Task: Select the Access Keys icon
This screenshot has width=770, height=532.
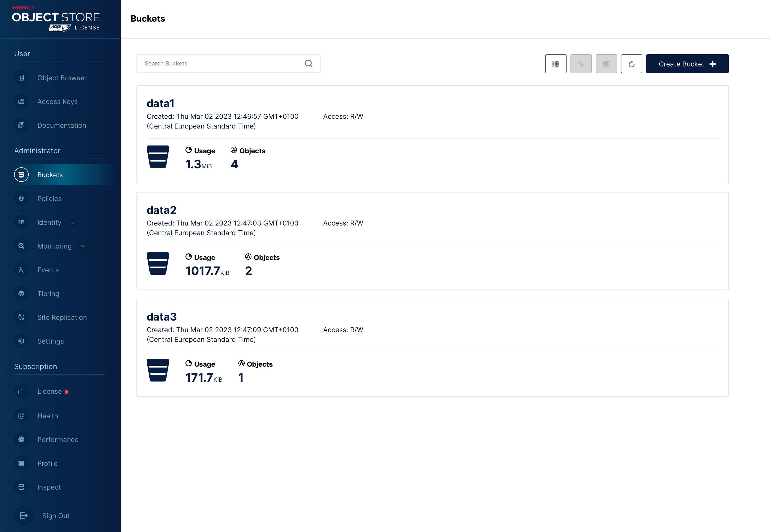Action: pos(21,102)
